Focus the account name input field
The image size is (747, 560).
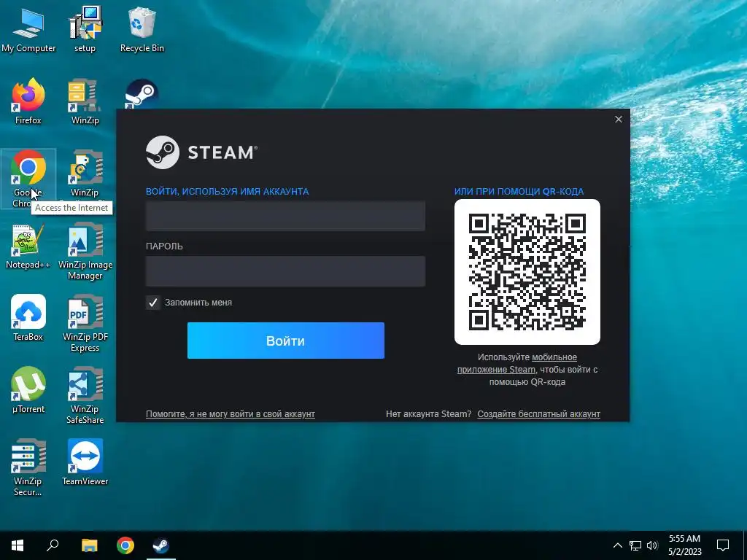click(285, 216)
